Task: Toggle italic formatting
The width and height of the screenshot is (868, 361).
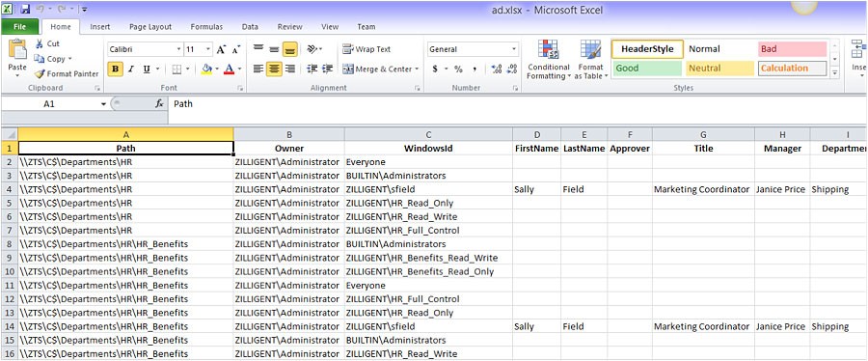Action: (131, 69)
